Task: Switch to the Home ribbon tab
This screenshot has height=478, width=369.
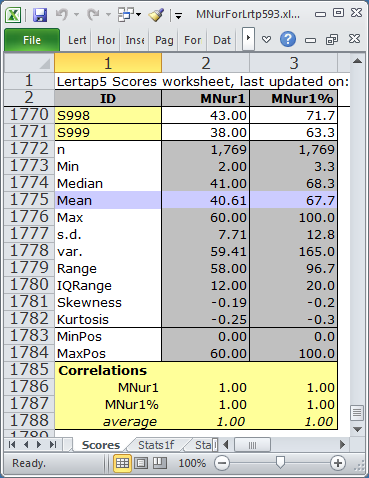Action: pyautogui.click(x=106, y=40)
